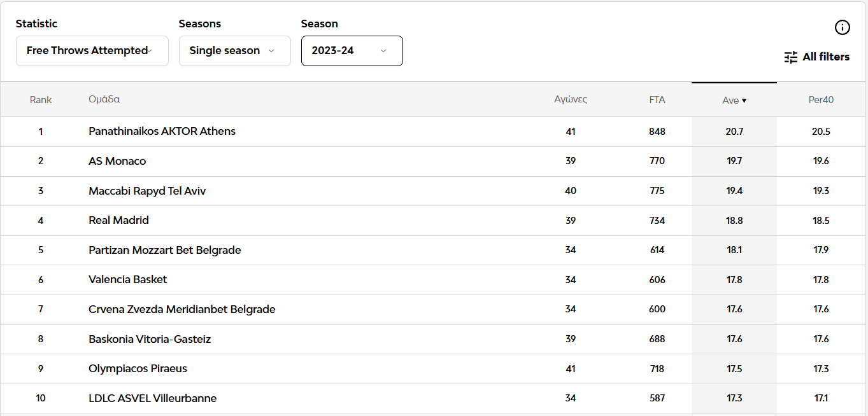The height and width of the screenshot is (416, 868).
Task: Open Partizan Mozzart Bet Belgrade link
Action: pyautogui.click(x=164, y=250)
